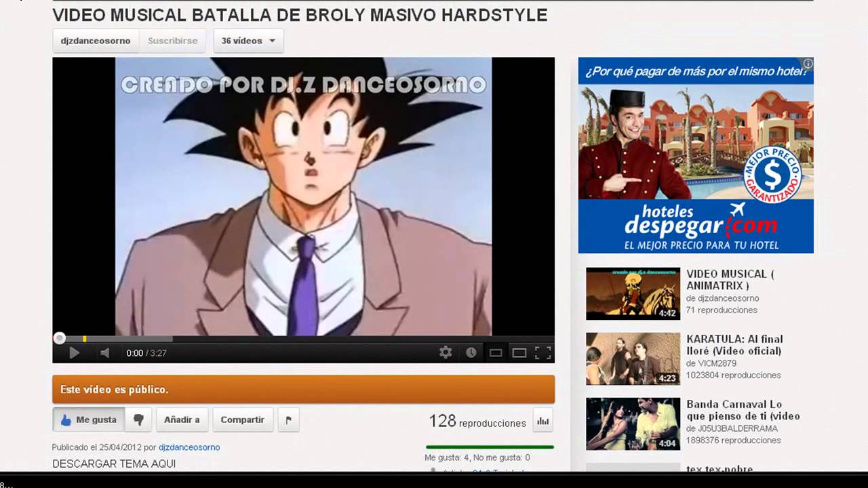
Task: Expand the 36 vídeos dropdown
Action: [248, 41]
